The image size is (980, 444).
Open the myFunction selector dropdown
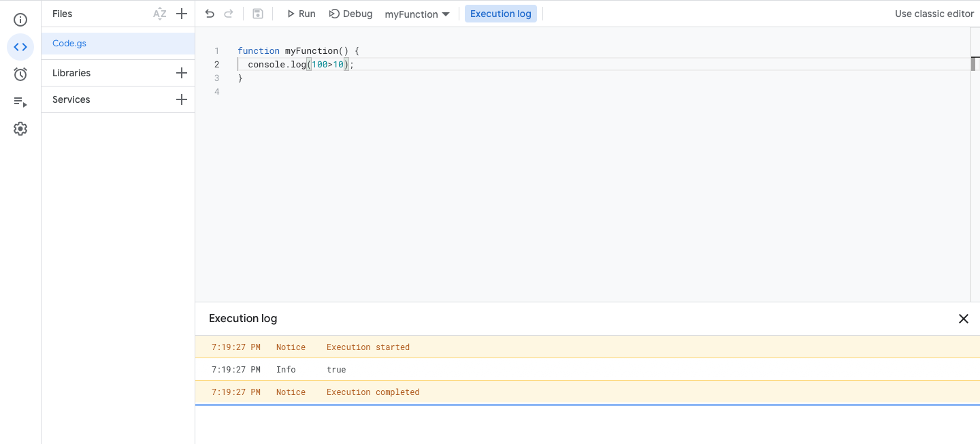tap(417, 14)
